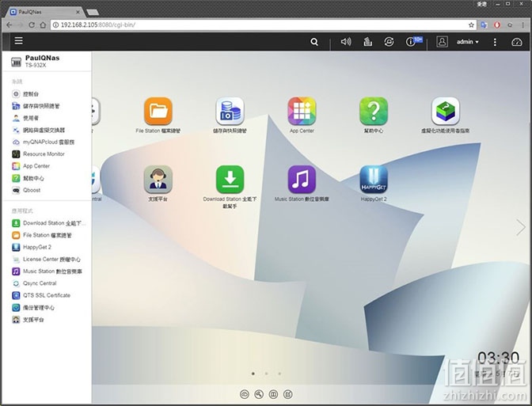Open virtualization guide desktop icon
The height and width of the screenshot is (406, 532).
446,112
